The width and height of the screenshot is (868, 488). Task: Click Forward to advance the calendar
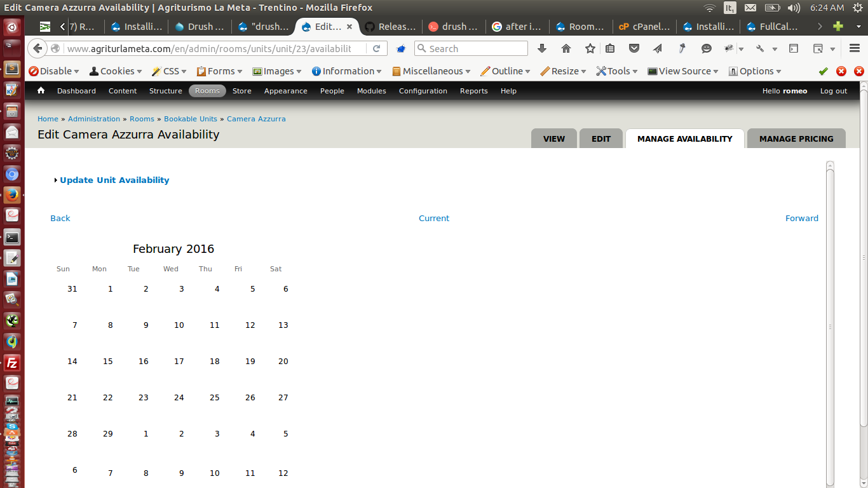(802, 218)
